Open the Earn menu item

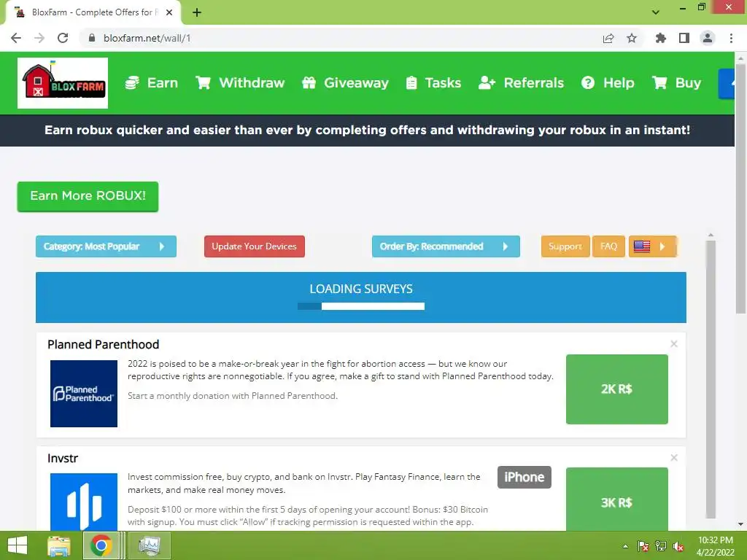pos(152,83)
